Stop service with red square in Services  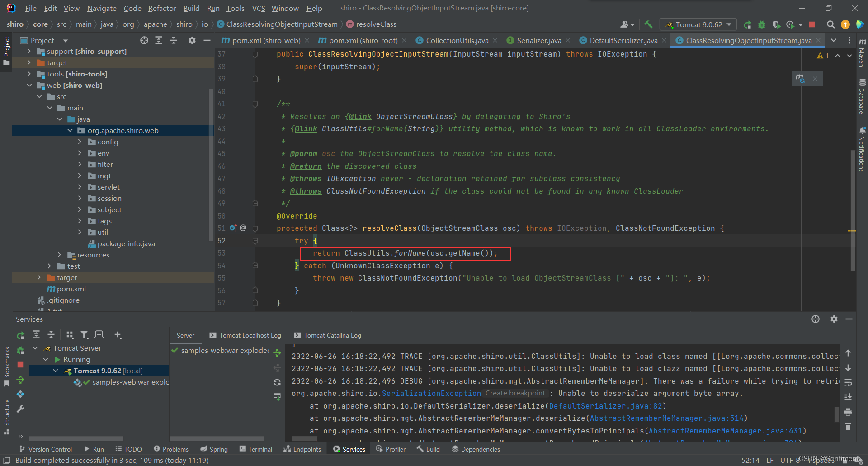point(20,365)
